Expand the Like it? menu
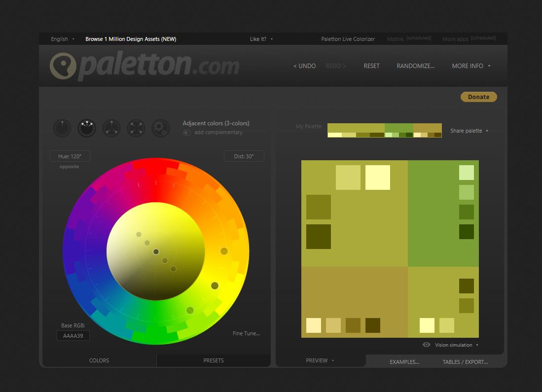Viewport: 542px width, 392px height. pos(261,39)
